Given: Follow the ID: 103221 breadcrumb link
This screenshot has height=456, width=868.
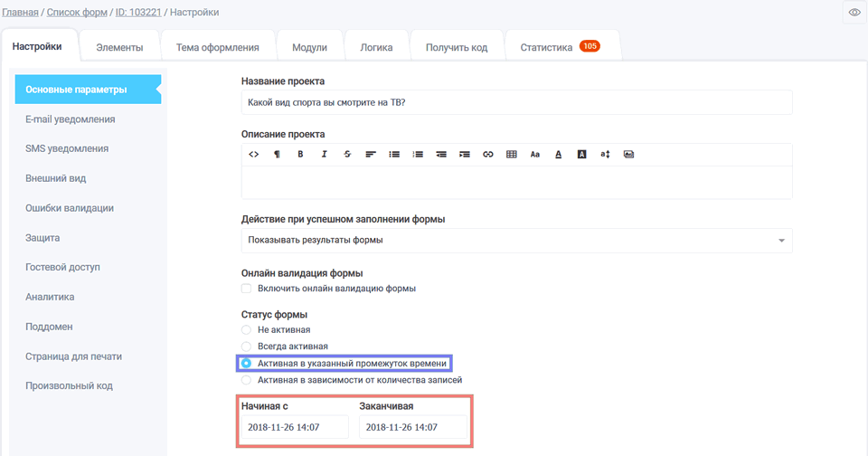Looking at the screenshot, I should coord(138,12).
